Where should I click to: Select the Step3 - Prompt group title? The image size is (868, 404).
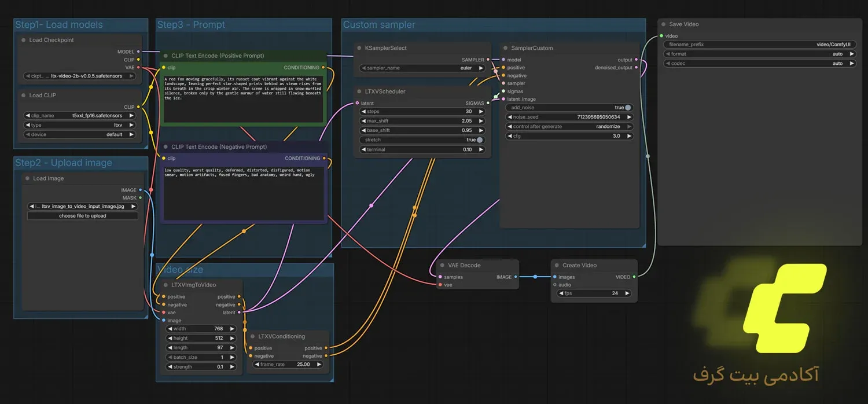tap(192, 25)
